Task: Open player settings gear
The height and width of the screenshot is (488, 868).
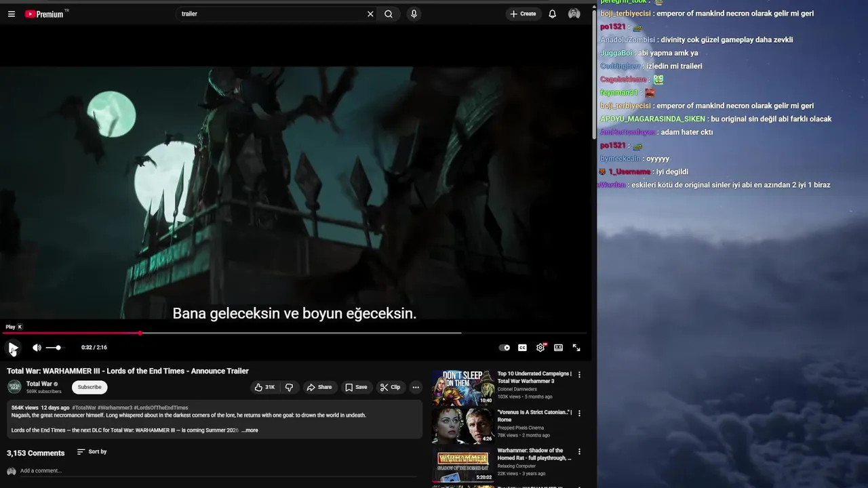Action: coord(540,348)
